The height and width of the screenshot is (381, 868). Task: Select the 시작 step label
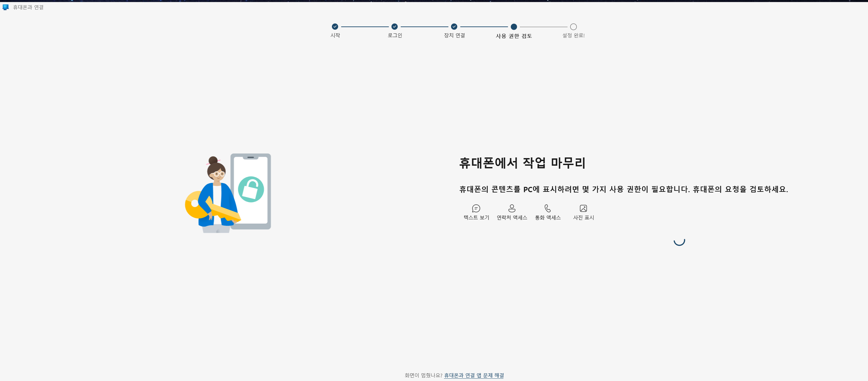pos(335,35)
